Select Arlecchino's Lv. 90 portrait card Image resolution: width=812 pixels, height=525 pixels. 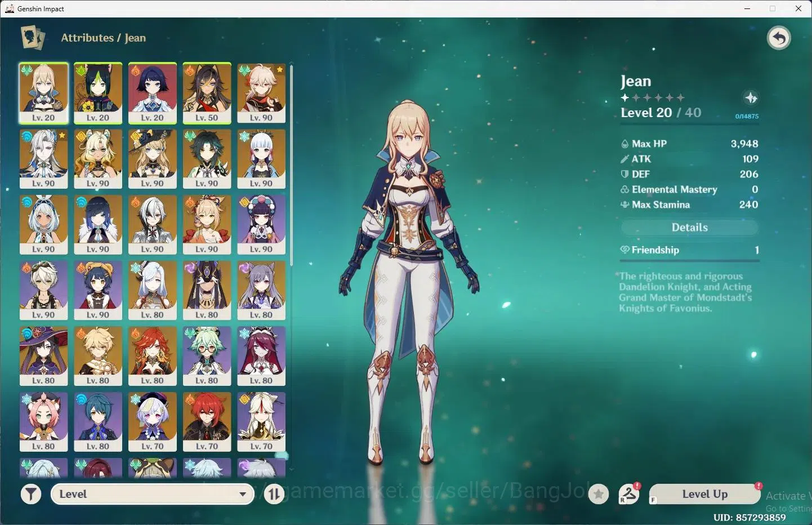coord(152,225)
